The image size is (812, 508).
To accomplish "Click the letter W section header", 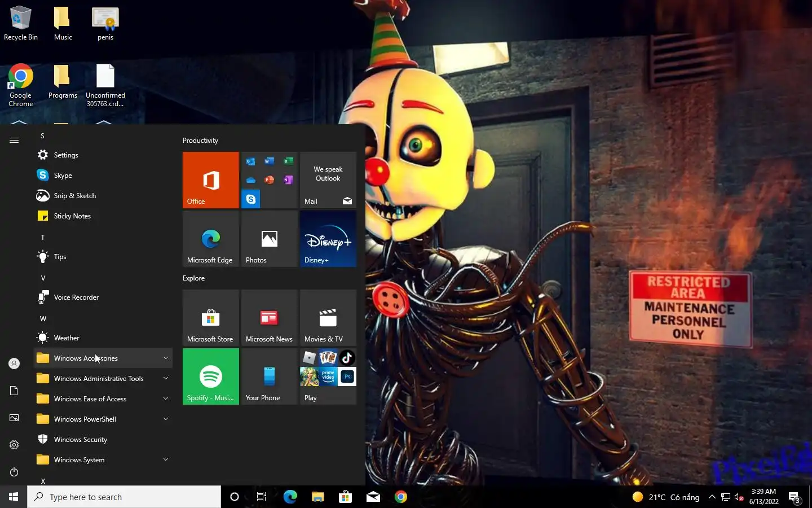I will coord(43,319).
